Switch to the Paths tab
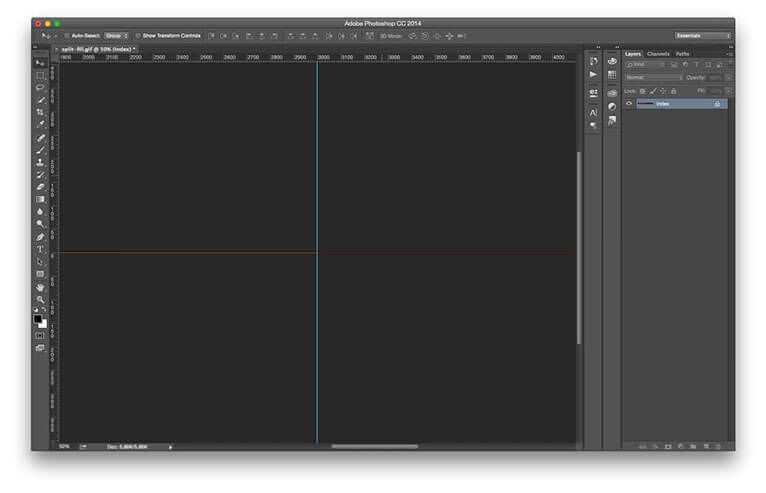 click(682, 54)
